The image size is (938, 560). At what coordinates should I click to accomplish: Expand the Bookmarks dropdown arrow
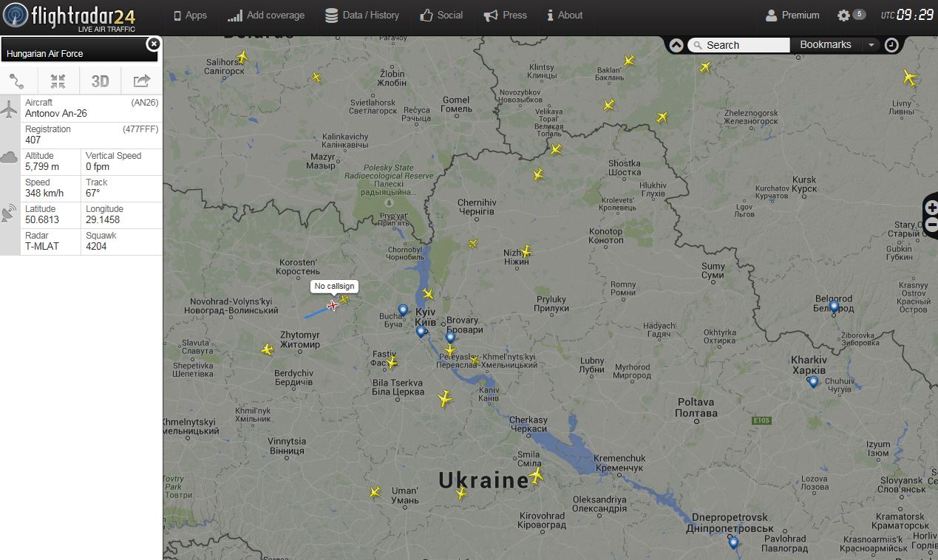[x=871, y=45]
